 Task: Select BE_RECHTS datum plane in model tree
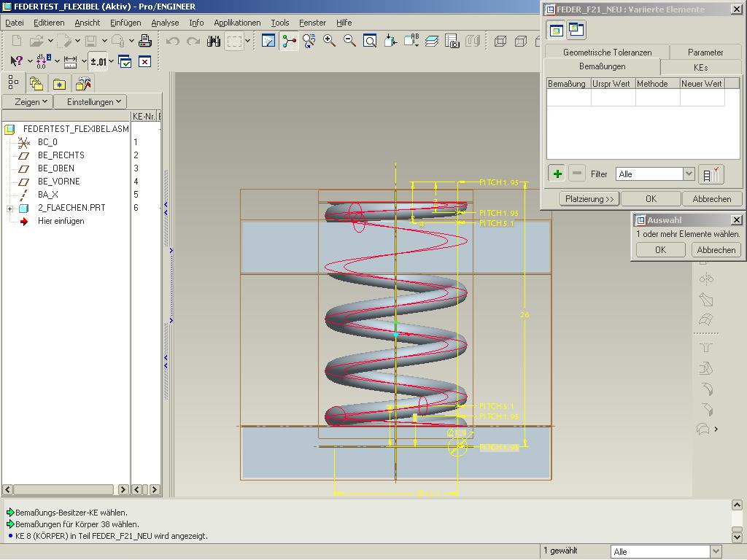[61, 155]
